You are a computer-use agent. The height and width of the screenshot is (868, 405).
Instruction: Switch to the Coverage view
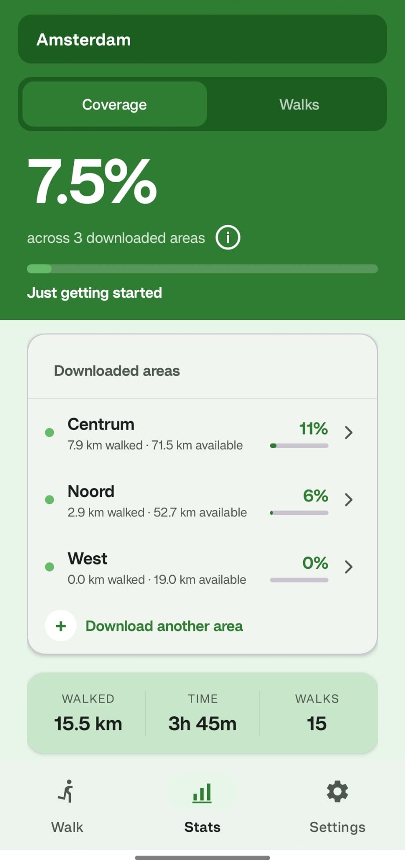pyautogui.click(x=114, y=104)
